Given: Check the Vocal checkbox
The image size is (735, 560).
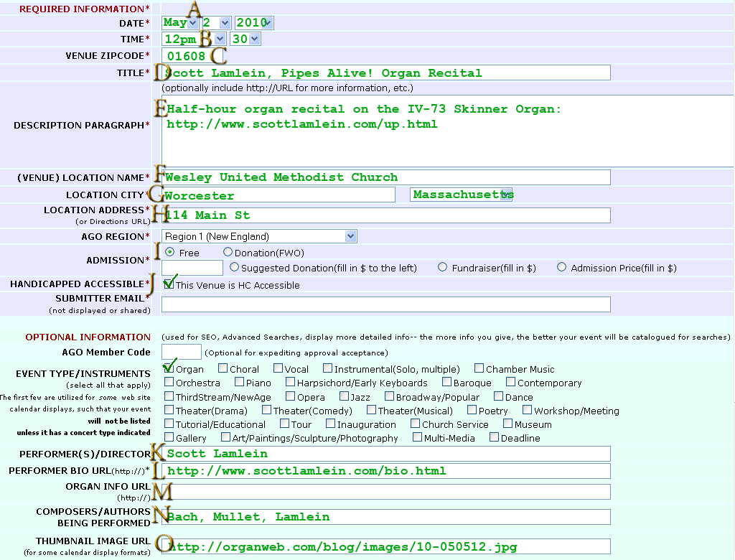Looking at the screenshot, I should [x=278, y=368].
